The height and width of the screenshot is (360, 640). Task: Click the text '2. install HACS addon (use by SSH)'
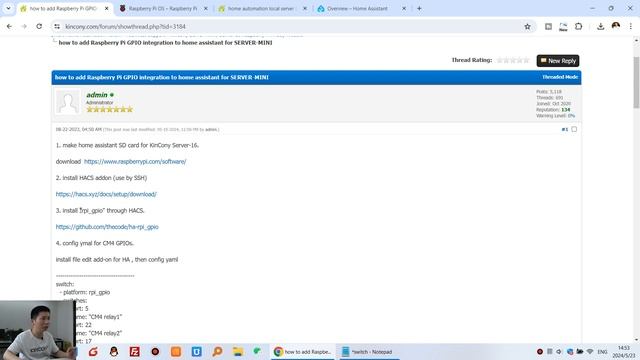101,178
